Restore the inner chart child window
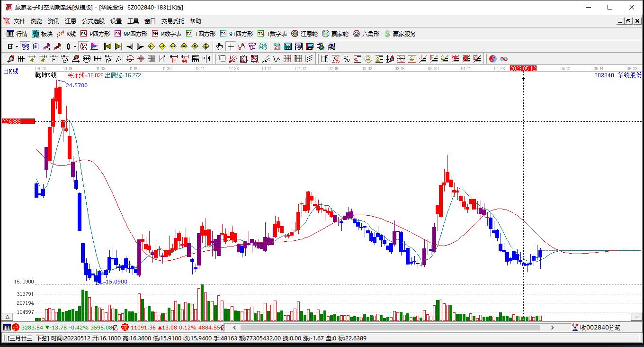The height and width of the screenshot is (347, 644). pyautogui.click(x=628, y=21)
